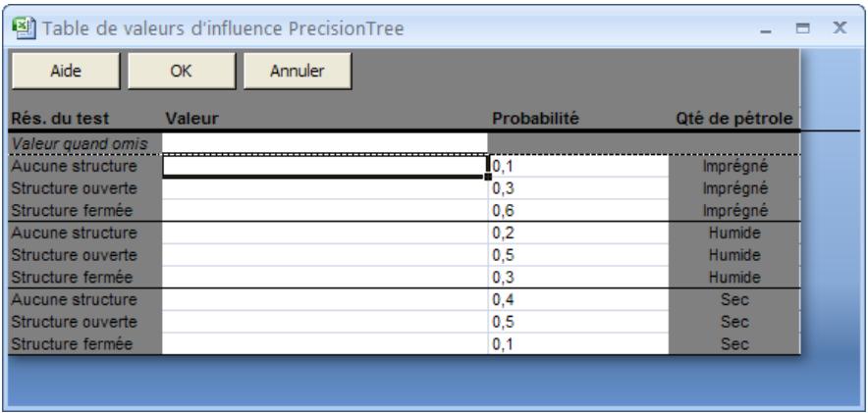Select probability 0,2 for Aucune structure Humide

coord(579,232)
